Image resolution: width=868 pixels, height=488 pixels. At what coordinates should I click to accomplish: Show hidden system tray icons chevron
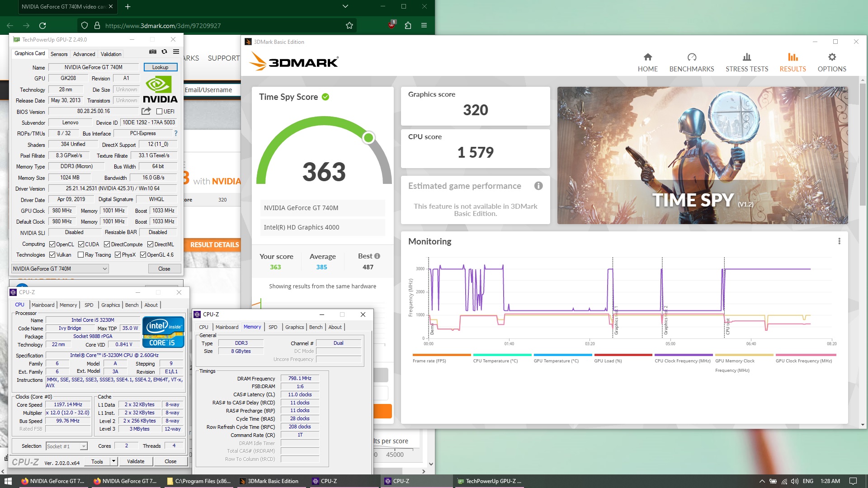pos(762,481)
